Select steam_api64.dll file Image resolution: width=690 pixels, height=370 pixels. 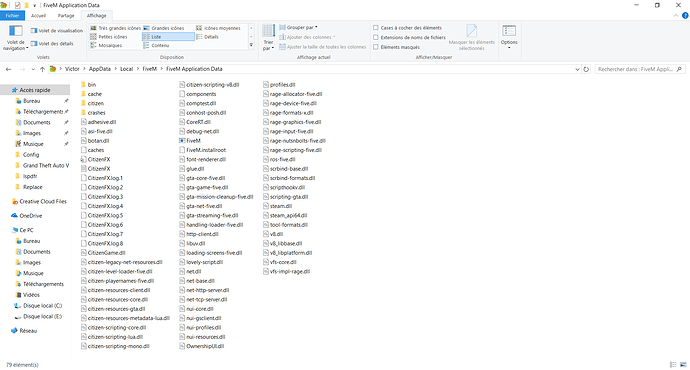(285, 216)
